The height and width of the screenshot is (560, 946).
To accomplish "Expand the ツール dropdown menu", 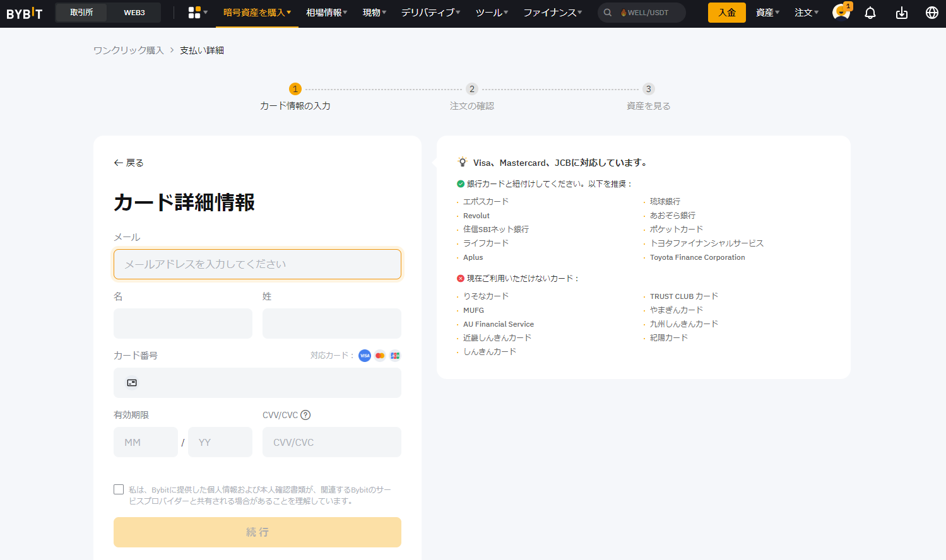I will 492,13.
